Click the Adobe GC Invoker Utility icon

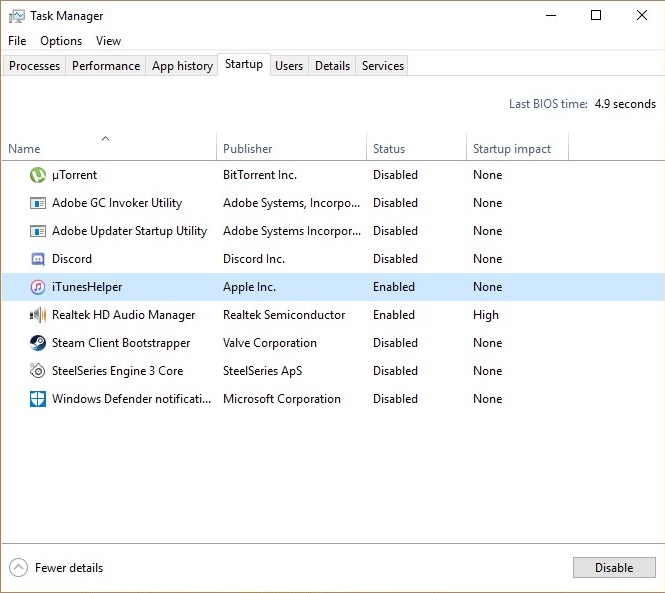38,203
